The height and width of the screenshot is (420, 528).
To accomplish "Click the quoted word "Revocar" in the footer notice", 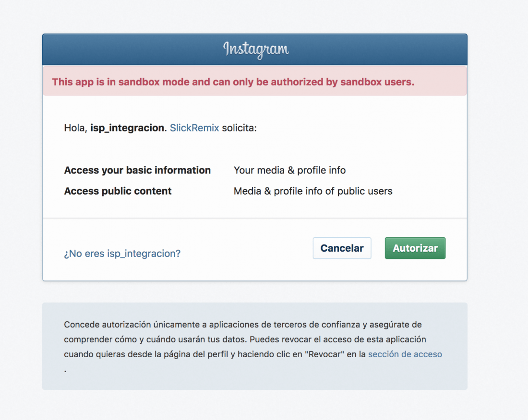I will coord(326,354).
